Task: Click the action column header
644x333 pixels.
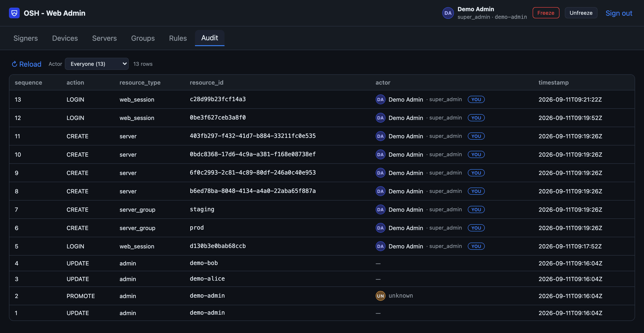Action: [75, 83]
